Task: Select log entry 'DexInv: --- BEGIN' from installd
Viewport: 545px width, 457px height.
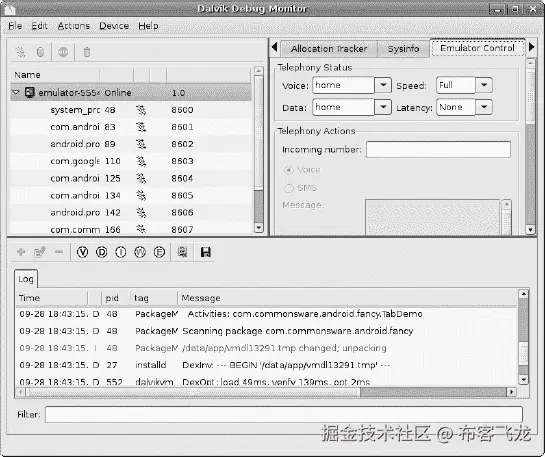Action: 267,365
